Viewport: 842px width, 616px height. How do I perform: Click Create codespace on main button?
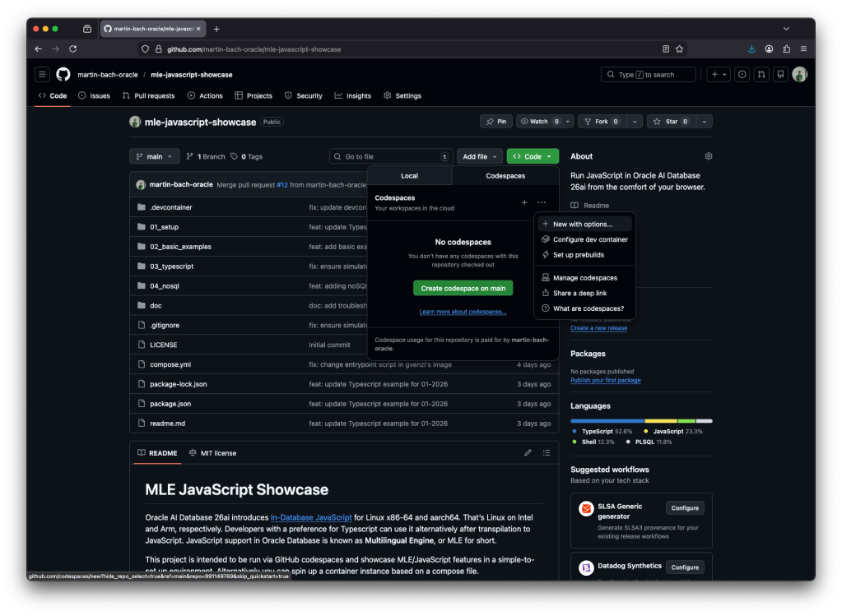click(x=463, y=288)
